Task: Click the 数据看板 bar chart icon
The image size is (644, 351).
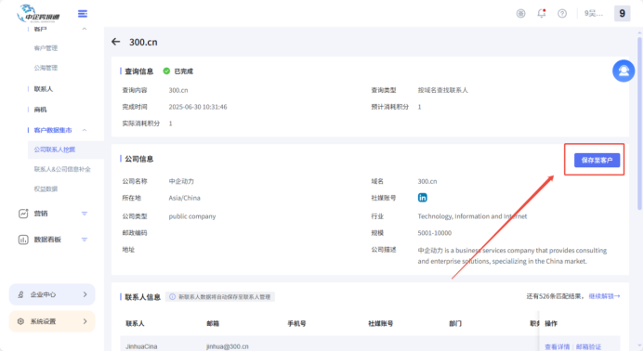Action: [23, 240]
